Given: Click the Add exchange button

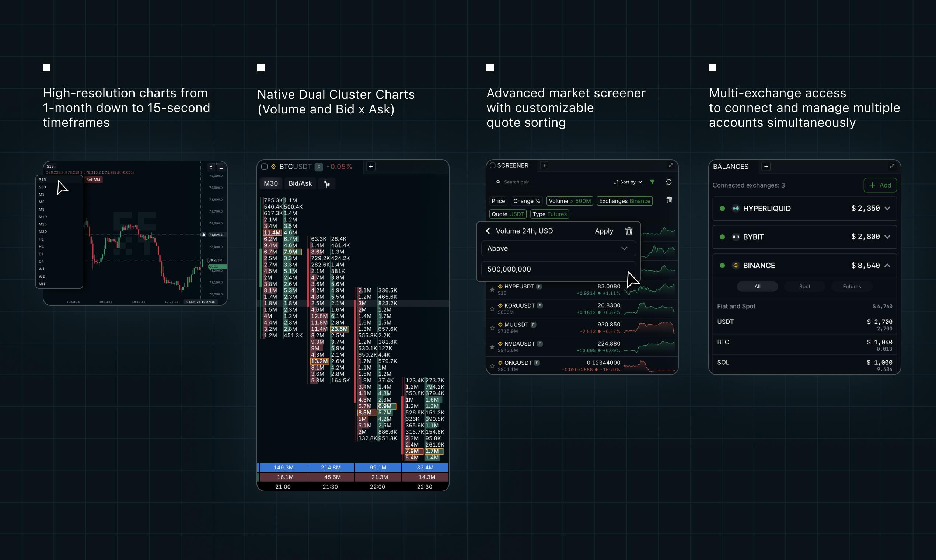Looking at the screenshot, I should click(x=880, y=185).
